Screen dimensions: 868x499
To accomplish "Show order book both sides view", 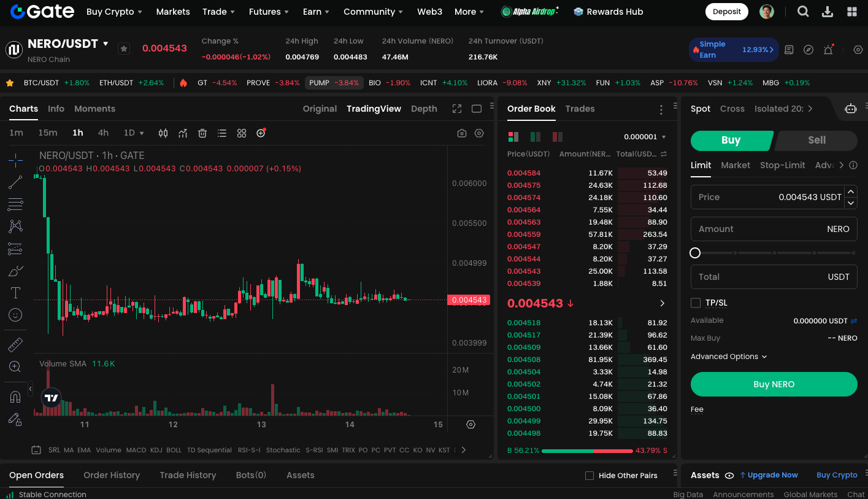I will click(x=513, y=137).
